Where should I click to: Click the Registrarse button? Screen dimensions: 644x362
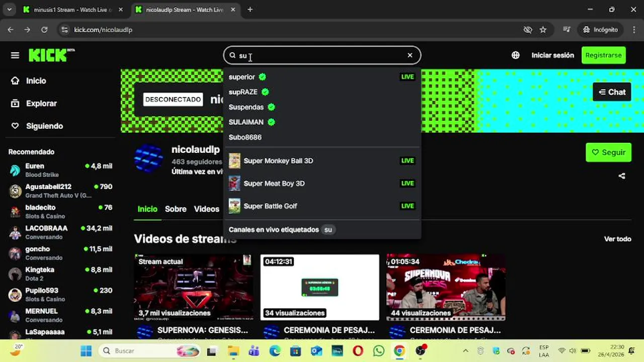[x=603, y=55]
